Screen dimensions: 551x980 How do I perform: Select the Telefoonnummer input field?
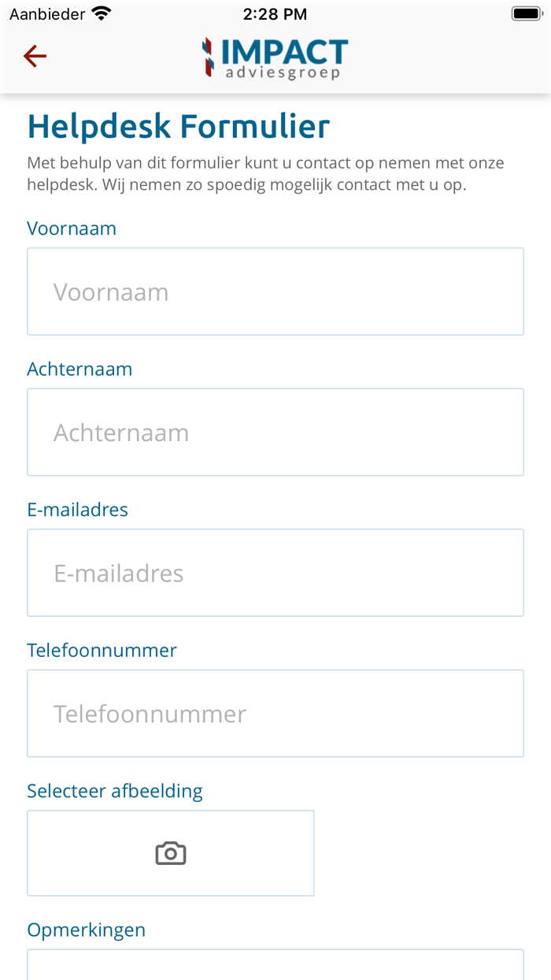tap(275, 713)
